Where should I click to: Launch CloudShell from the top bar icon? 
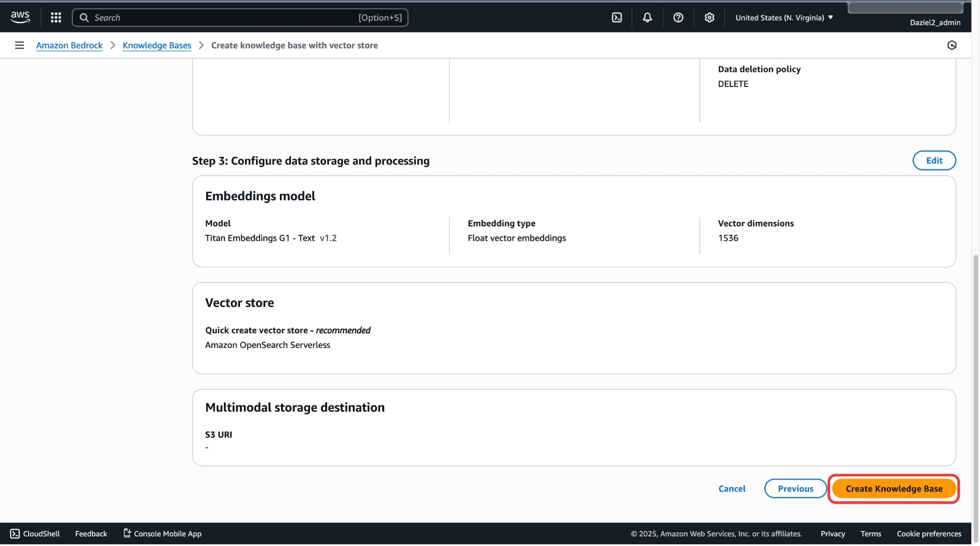click(x=616, y=17)
